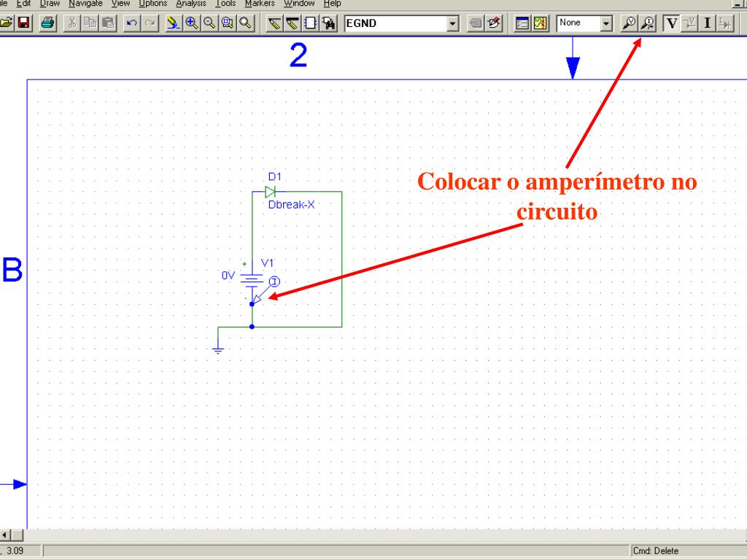This screenshot has height=560, width=747.
Task: Print the schematic using printer icon
Action: pyautogui.click(x=47, y=23)
